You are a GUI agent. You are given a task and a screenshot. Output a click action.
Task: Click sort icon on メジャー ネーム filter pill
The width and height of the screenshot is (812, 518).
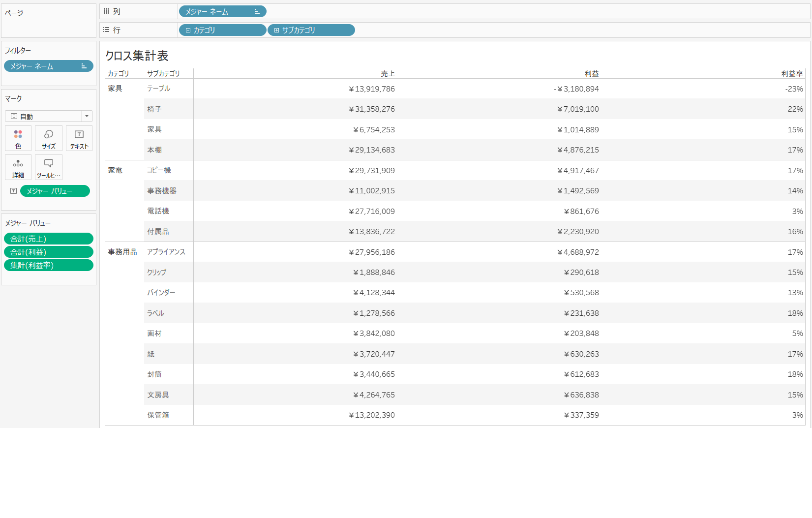pos(84,66)
